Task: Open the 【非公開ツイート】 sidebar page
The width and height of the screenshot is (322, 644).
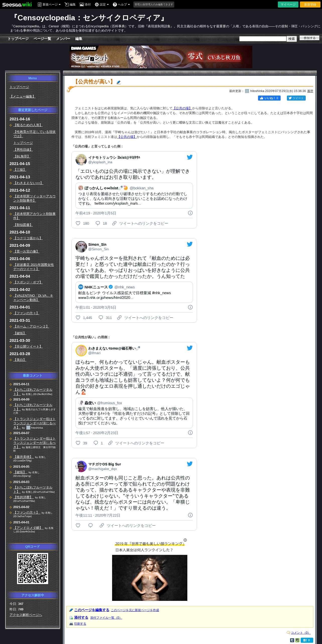Action: point(28,346)
